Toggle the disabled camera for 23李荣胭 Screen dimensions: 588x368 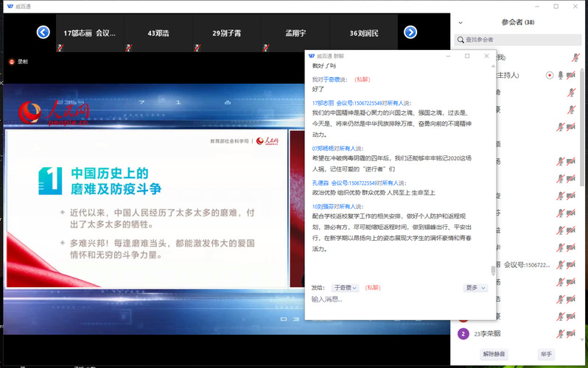[x=571, y=333]
